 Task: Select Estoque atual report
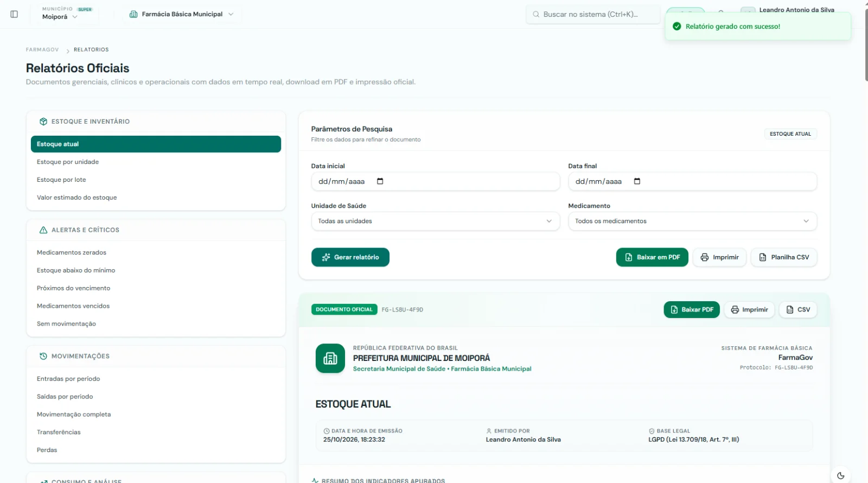[x=156, y=144]
